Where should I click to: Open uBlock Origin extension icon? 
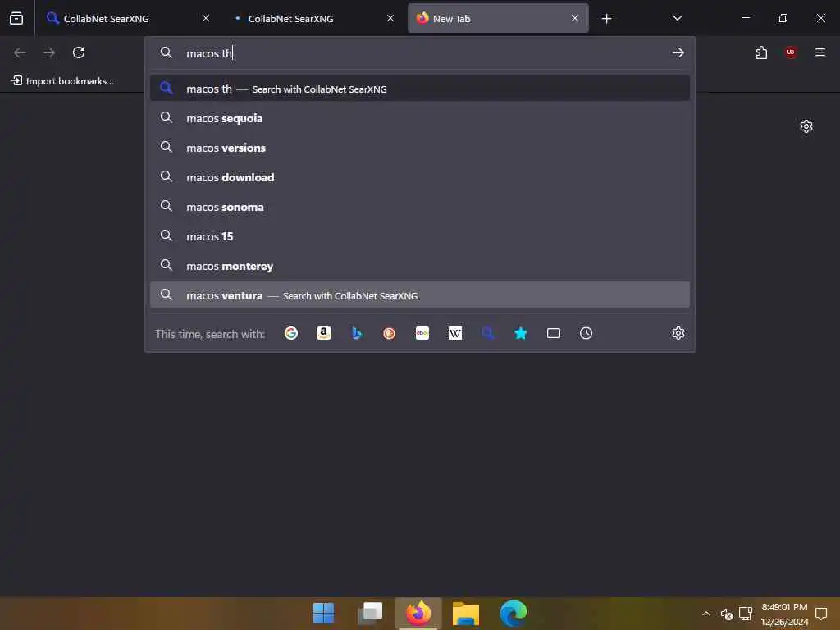(791, 52)
